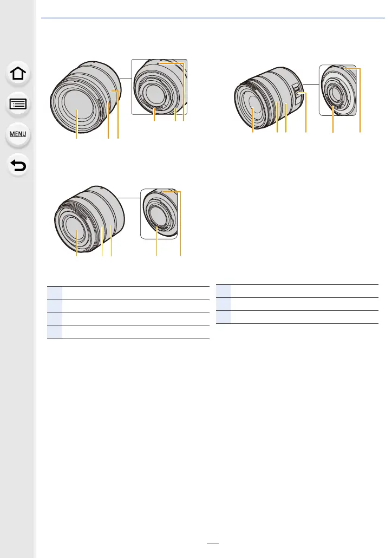Image resolution: width=392 pixels, height=558 pixels.
Task: Open the table of contents list icon
Action: (18, 104)
